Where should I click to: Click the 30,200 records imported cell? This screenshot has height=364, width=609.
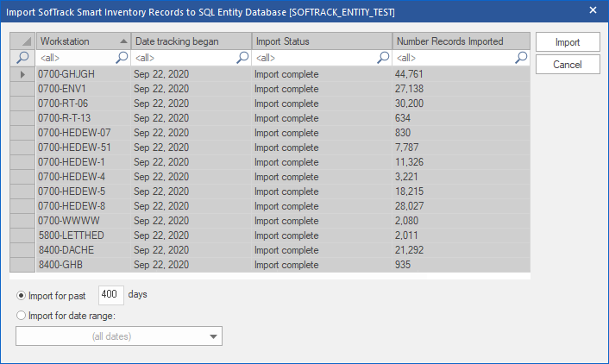click(461, 104)
